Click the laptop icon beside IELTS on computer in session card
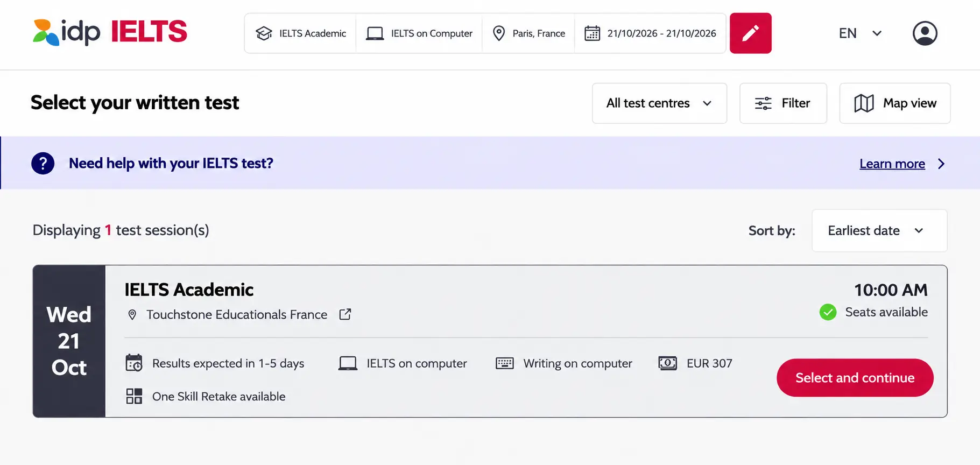Screen dimensions: 980x465 click(x=348, y=363)
